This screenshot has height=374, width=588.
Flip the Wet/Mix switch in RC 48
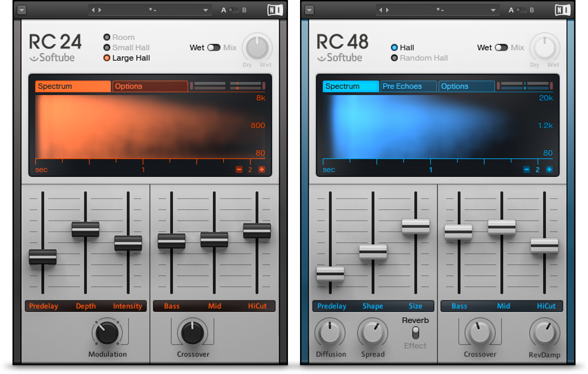[x=501, y=48]
